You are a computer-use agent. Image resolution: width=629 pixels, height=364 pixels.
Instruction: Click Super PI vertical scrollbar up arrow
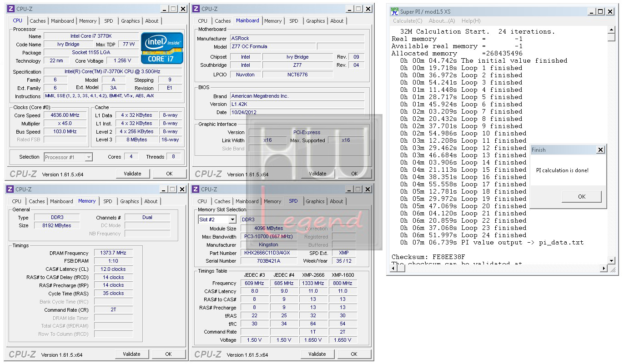611,30
